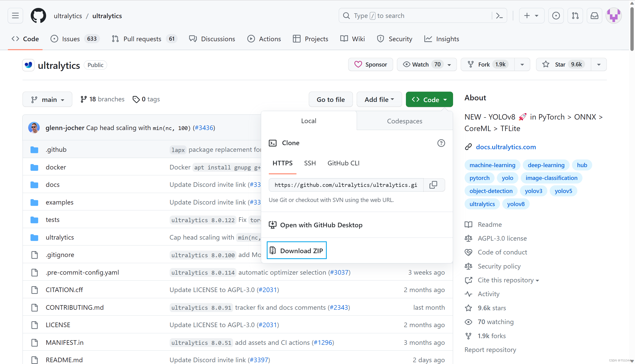Click the fork icon beside 1.9k forks
The width and height of the screenshot is (635, 364).
pyautogui.click(x=468, y=336)
